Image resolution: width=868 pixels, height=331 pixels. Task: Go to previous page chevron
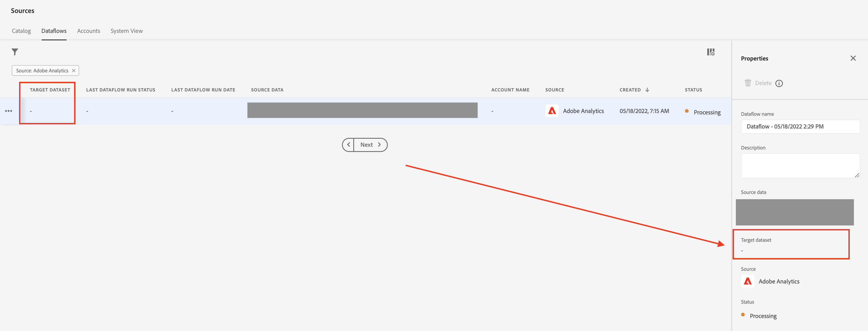pyautogui.click(x=348, y=145)
